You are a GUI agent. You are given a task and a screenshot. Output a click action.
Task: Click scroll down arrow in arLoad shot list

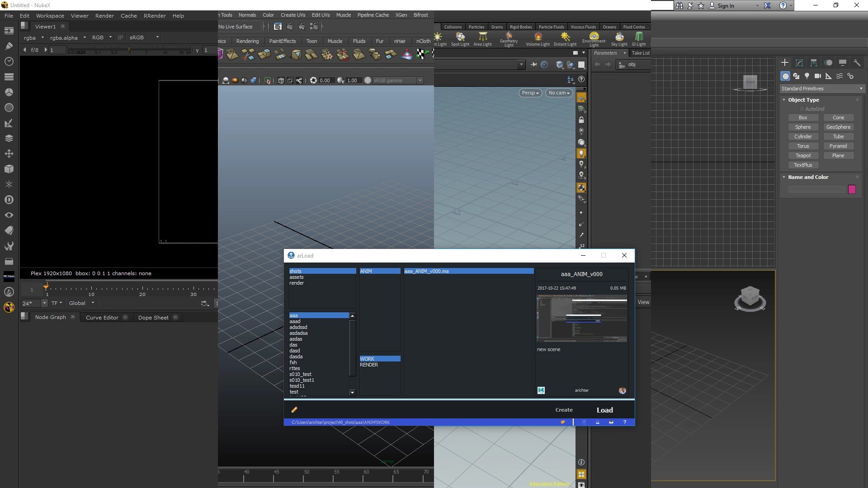pos(353,393)
